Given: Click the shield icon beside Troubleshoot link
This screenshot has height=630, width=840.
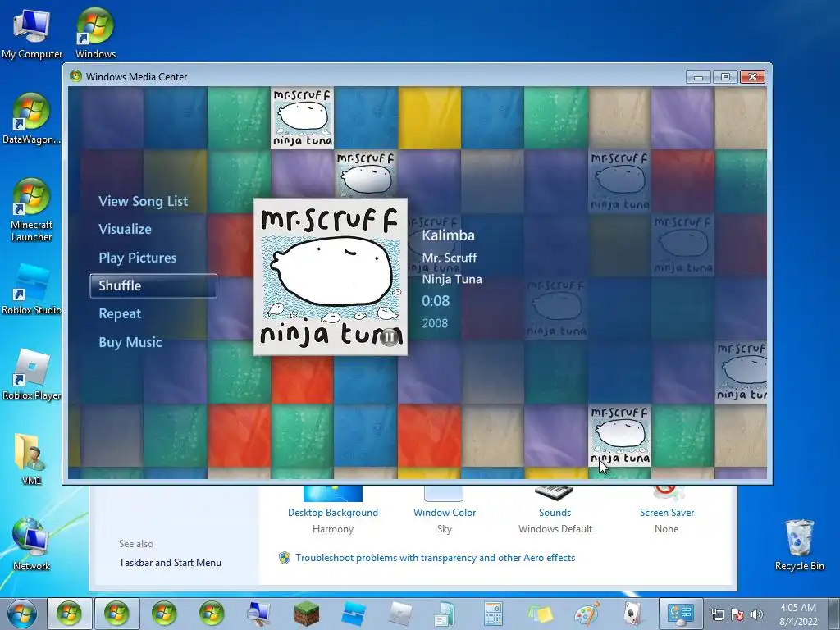Looking at the screenshot, I should point(285,558).
